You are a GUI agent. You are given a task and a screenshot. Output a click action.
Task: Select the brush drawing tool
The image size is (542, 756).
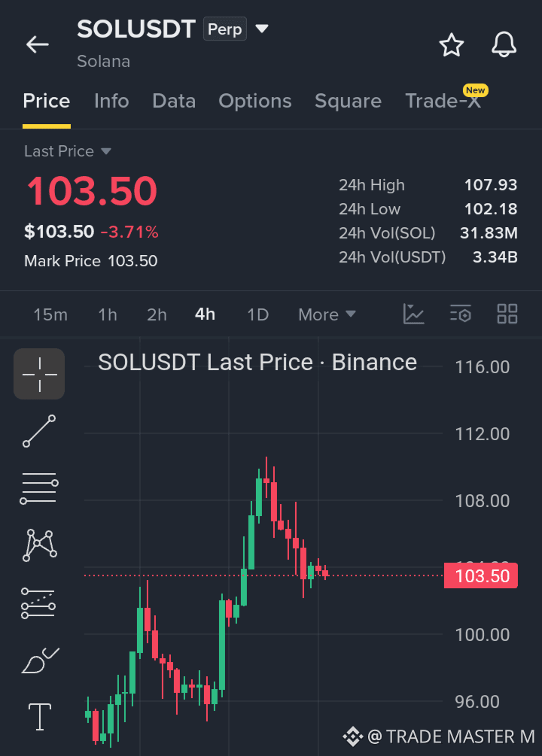coord(40,660)
